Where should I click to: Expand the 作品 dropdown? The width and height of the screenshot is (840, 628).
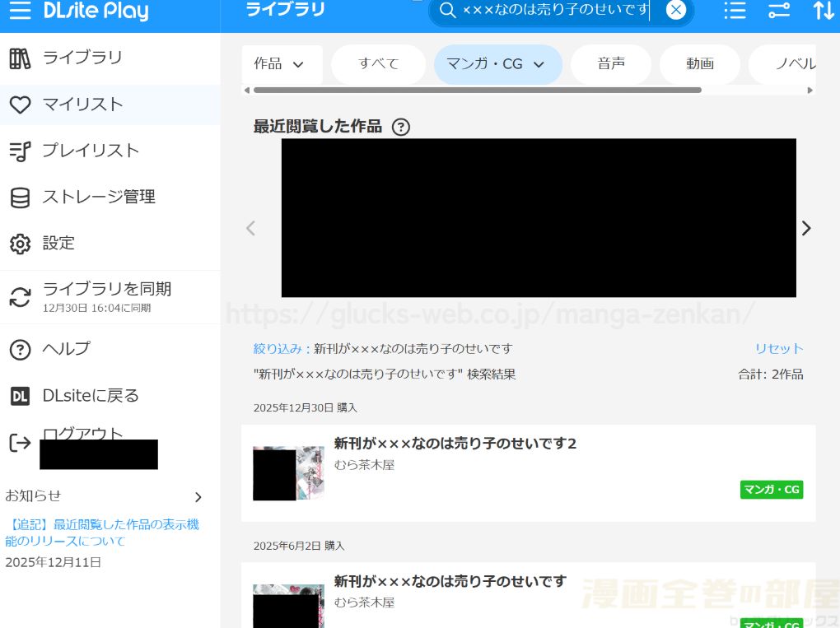(282, 63)
